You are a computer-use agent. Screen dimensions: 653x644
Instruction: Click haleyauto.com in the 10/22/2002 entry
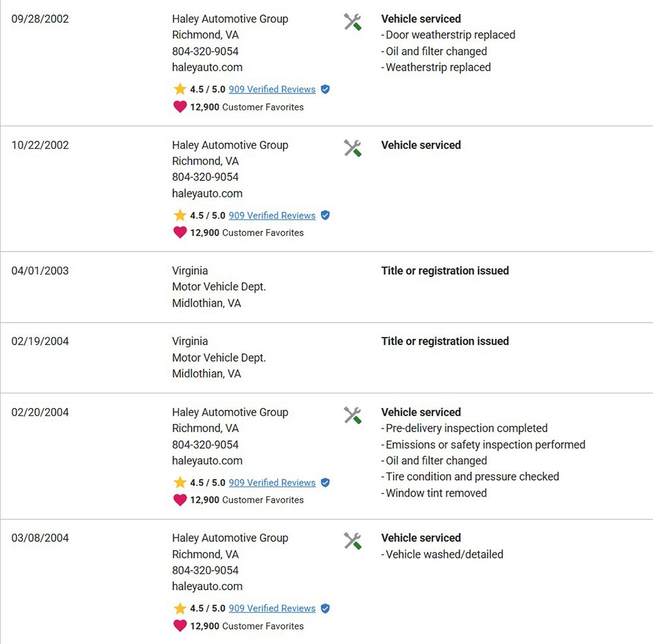(x=207, y=193)
